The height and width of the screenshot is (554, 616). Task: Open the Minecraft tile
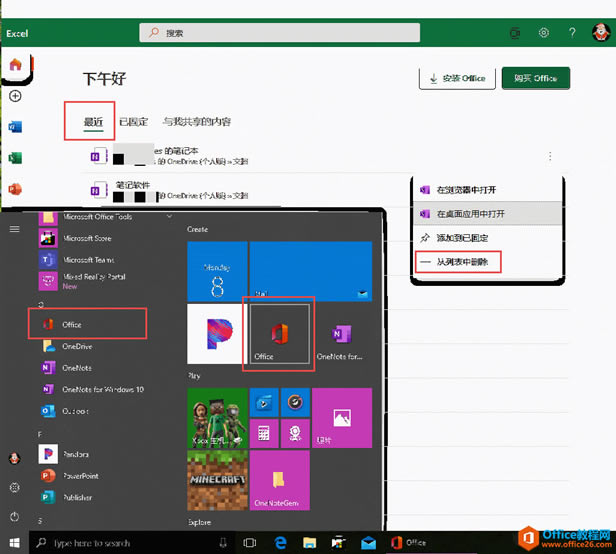217,480
